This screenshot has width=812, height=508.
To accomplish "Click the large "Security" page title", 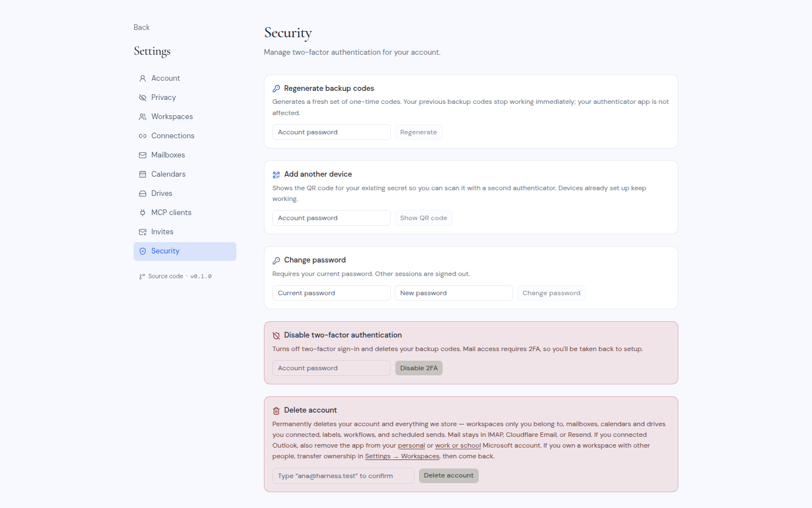I will click(288, 33).
